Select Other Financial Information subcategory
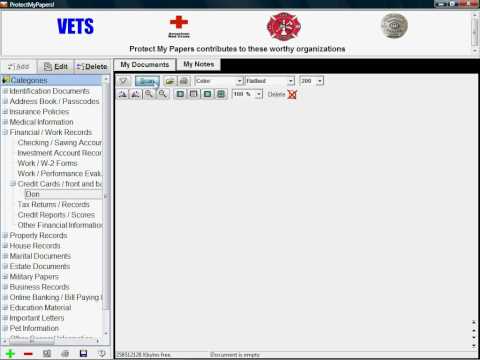Viewport: 480px width, 360px height. [60, 225]
